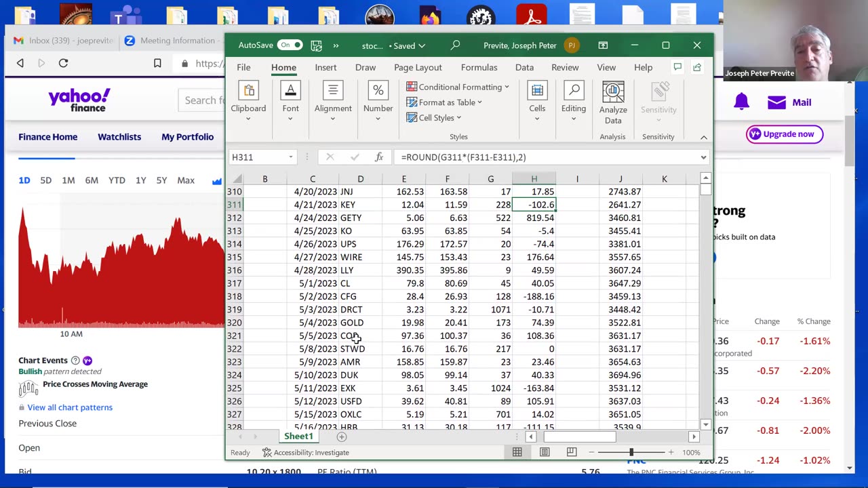Click the Analyze Data button

click(613, 104)
